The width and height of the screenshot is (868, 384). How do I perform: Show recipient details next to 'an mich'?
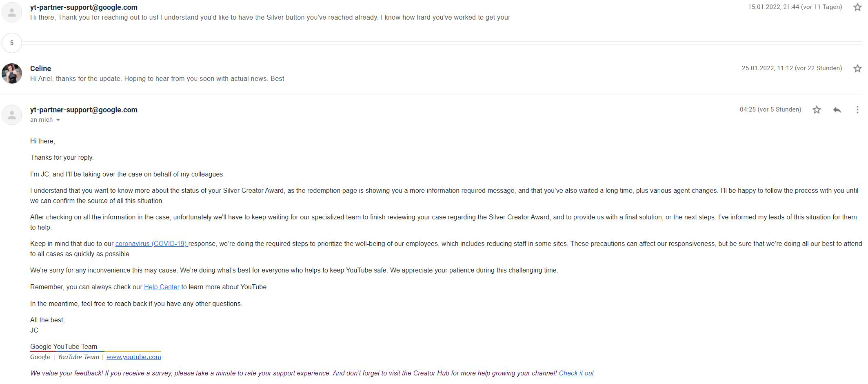58,120
